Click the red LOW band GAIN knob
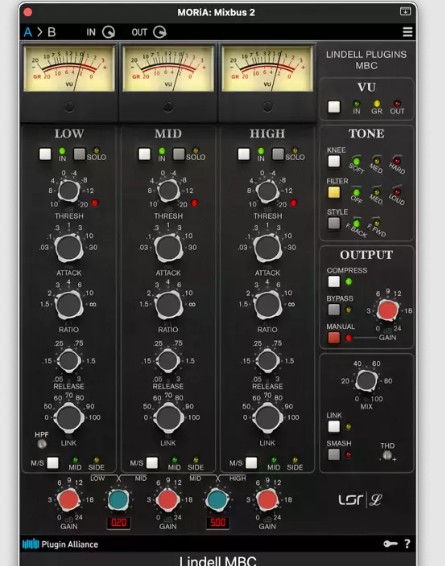445x566 pixels. [69, 500]
